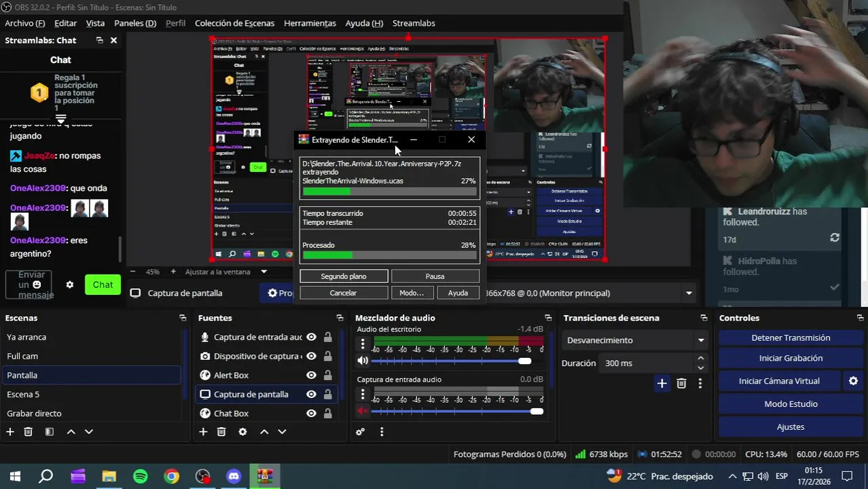Click zoom out minus in preview bar

pyautogui.click(x=132, y=272)
